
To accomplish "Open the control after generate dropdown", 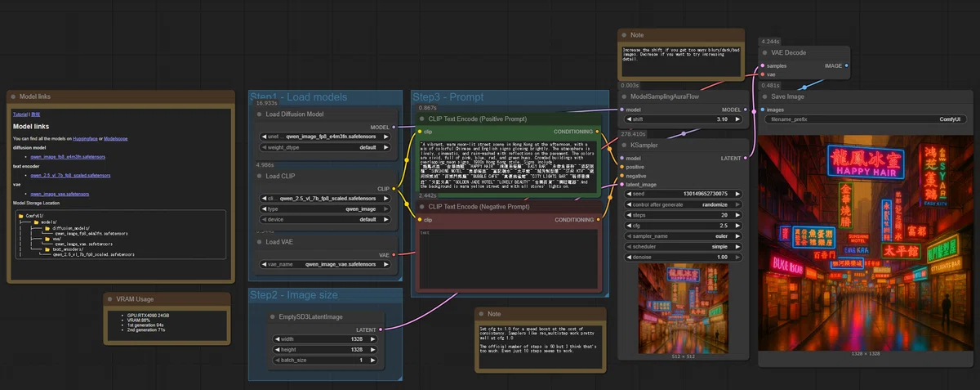I will click(682, 204).
